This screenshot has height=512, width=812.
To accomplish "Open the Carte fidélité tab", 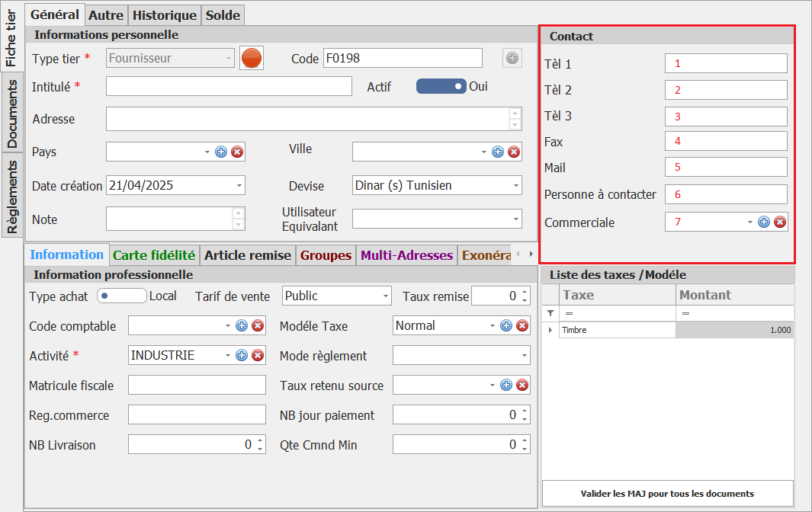I will [154, 255].
